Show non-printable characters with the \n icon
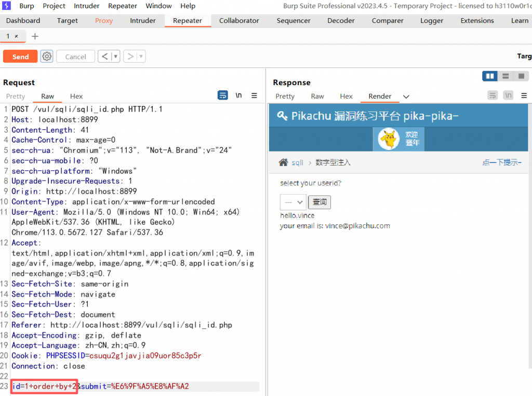The width and height of the screenshot is (532, 396). coord(238,95)
